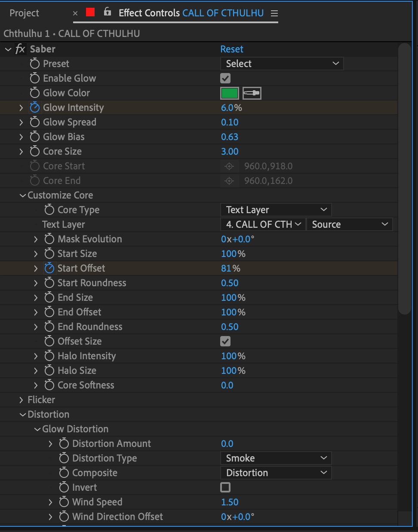
Task: Collapse the Customize Core group
Action: click(x=23, y=196)
